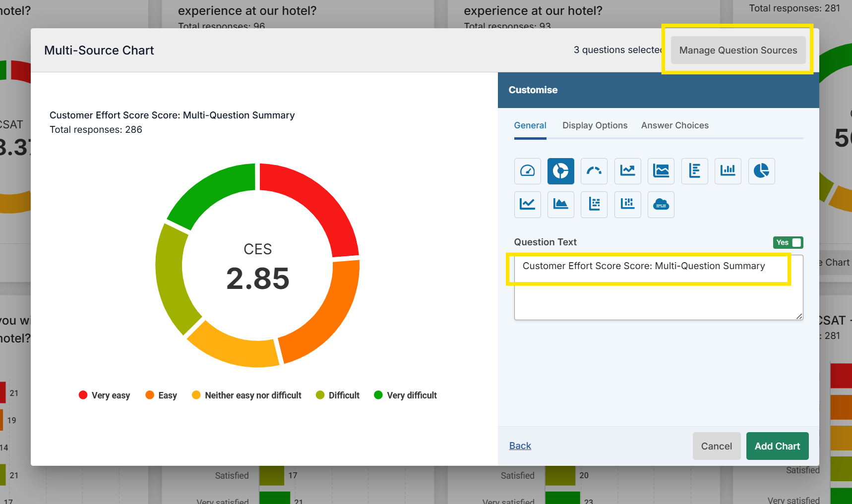Select the pie chart type icon
The height and width of the screenshot is (504, 852).
tap(761, 171)
